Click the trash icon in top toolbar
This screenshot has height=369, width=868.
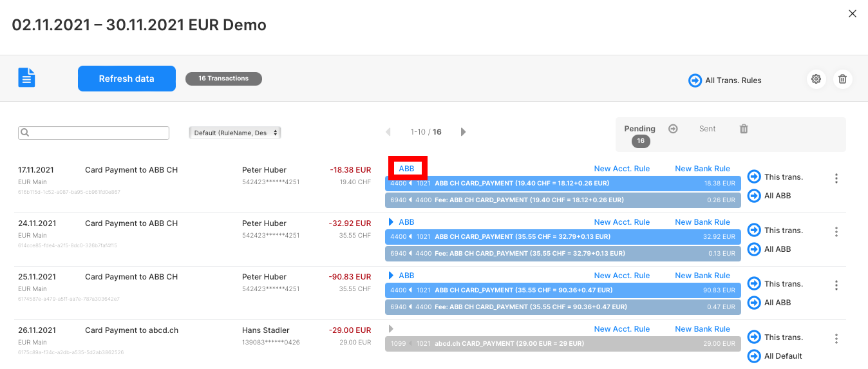point(842,79)
